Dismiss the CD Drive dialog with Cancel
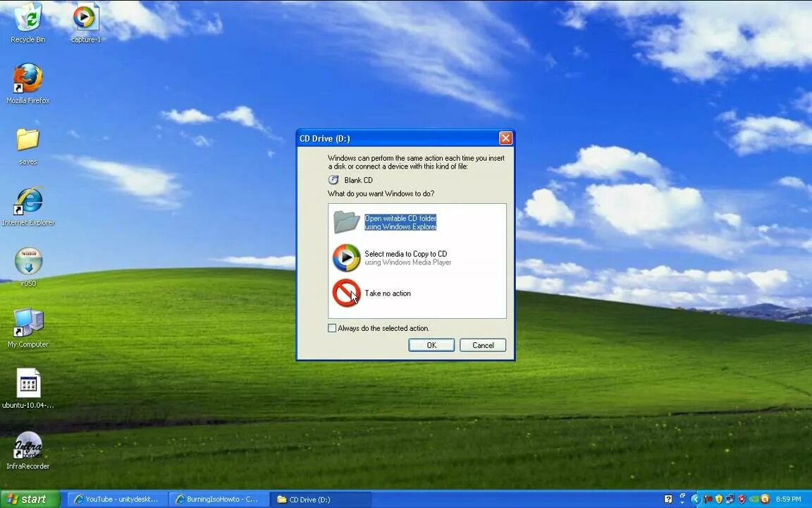 click(x=483, y=345)
